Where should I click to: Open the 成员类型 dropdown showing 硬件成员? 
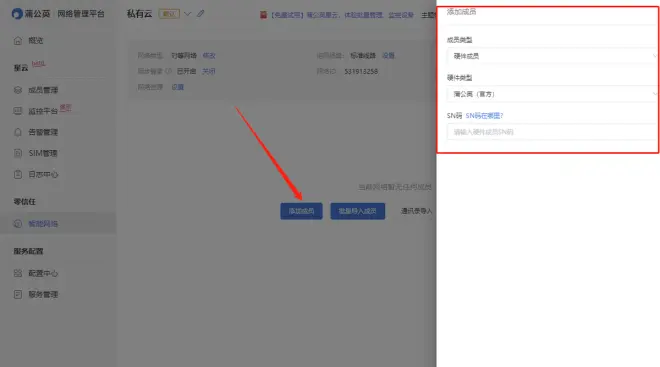coord(552,56)
